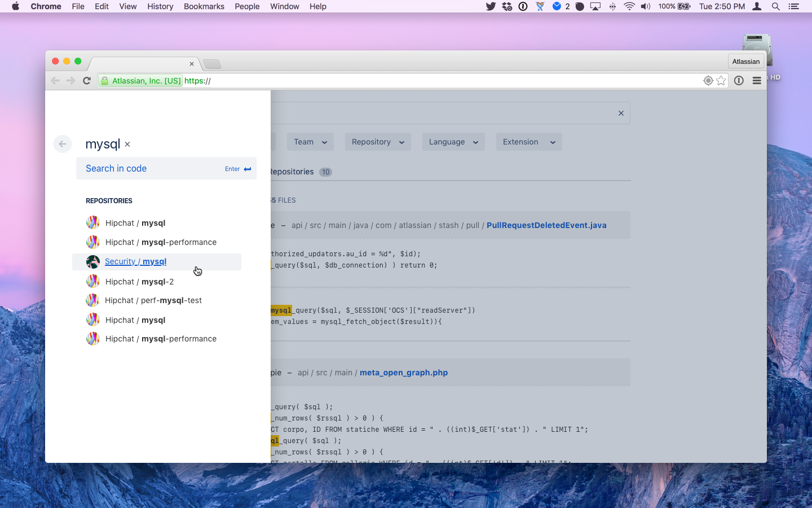Image resolution: width=812 pixels, height=508 pixels.
Task: Open the Help menu
Action: click(318, 6)
